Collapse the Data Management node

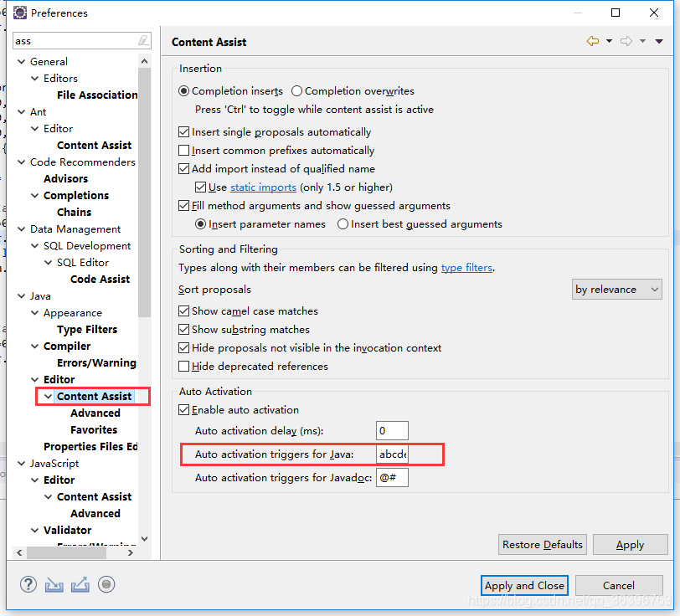click(x=21, y=228)
